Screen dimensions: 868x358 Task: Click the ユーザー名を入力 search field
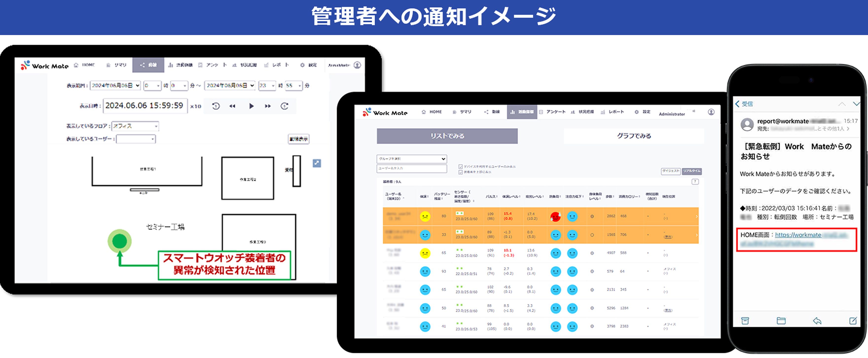coord(412,168)
